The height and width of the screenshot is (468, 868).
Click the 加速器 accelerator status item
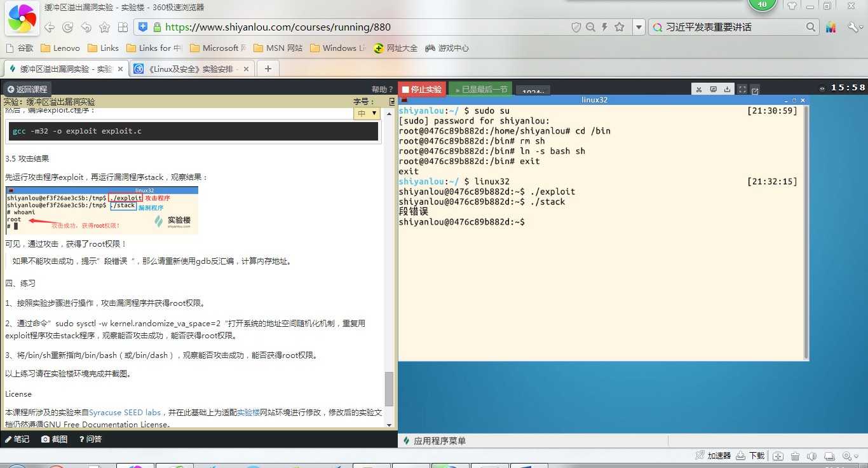pos(713,456)
